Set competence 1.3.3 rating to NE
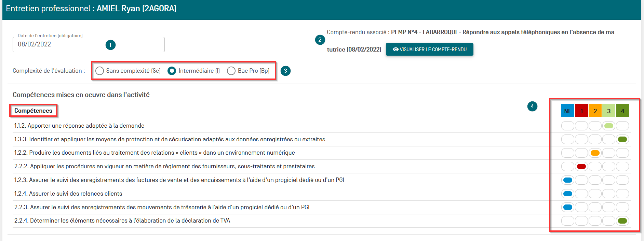This screenshot has width=644, height=241. (x=568, y=139)
